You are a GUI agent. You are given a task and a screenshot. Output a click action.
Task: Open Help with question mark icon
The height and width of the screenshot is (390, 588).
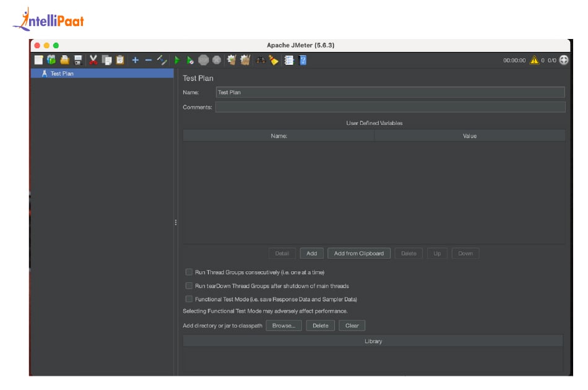pos(303,60)
